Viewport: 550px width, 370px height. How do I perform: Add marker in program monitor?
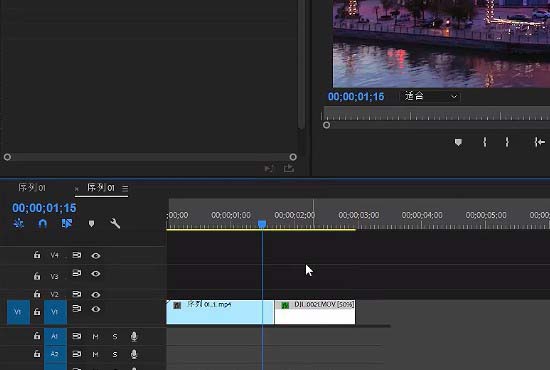(458, 142)
